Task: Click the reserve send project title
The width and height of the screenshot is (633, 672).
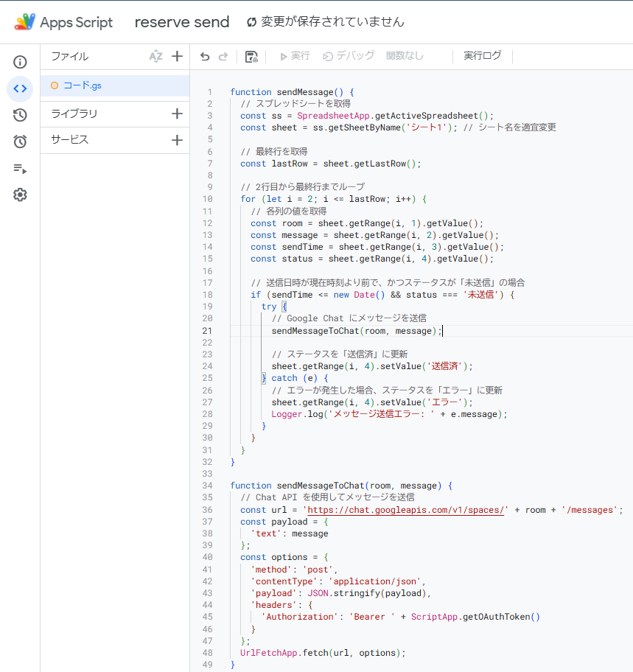Action: click(x=182, y=22)
